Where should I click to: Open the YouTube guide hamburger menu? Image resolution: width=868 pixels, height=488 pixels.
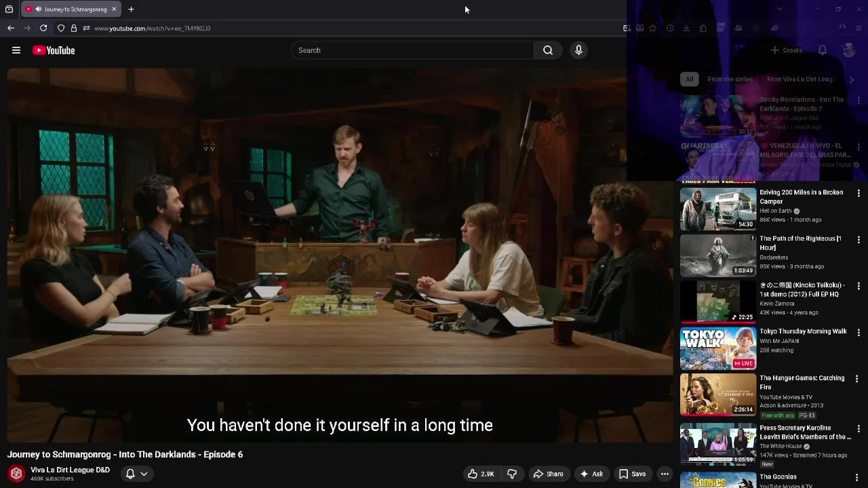16,50
